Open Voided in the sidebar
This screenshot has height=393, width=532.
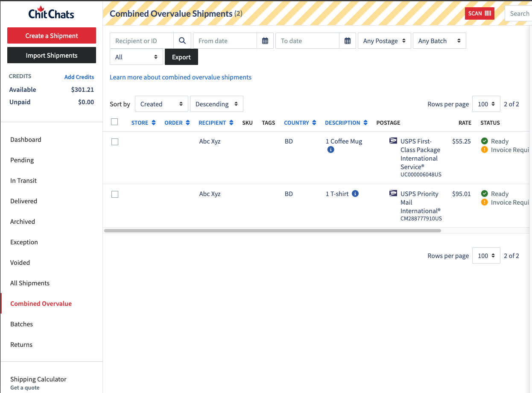20,263
